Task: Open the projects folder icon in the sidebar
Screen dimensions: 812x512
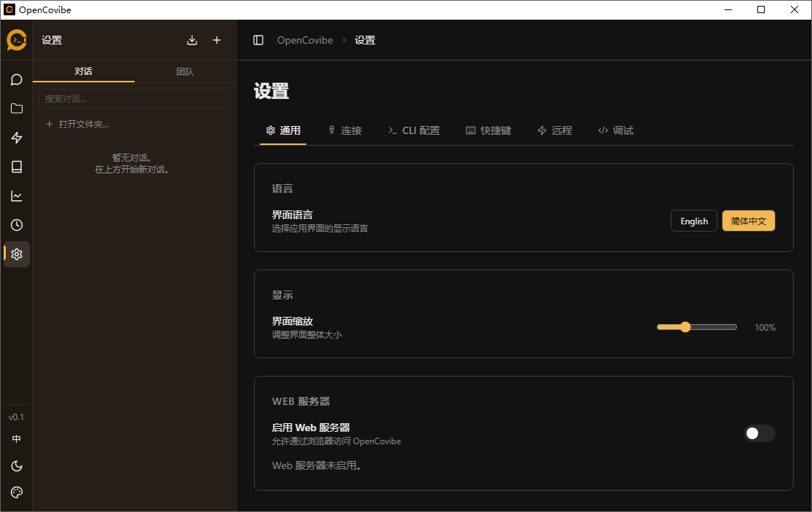Action: [16, 109]
